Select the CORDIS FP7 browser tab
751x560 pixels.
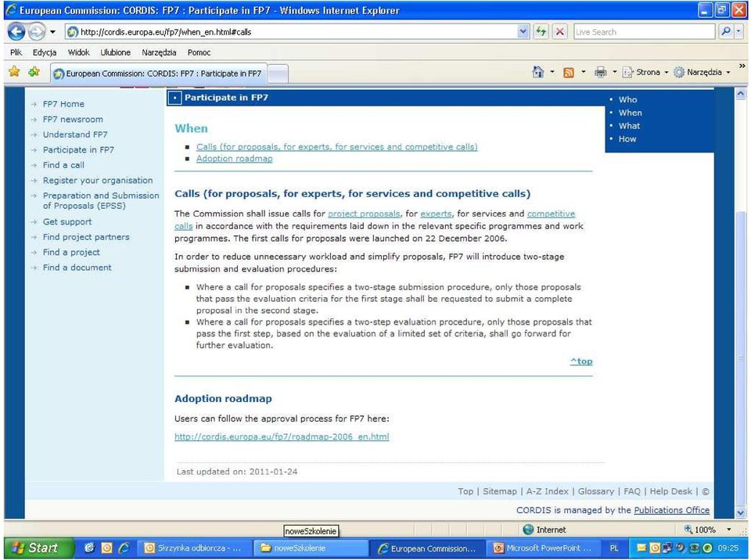[159, 74]
